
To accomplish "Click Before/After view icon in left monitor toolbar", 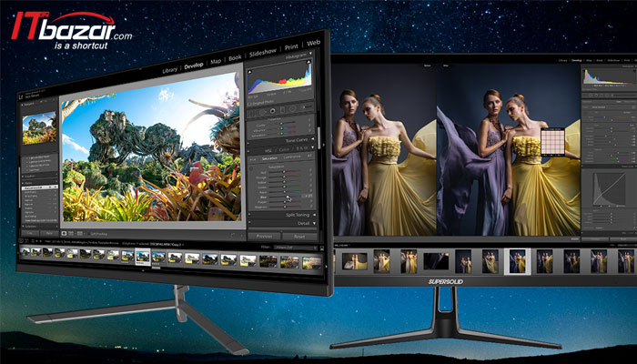I will (71, 234).
